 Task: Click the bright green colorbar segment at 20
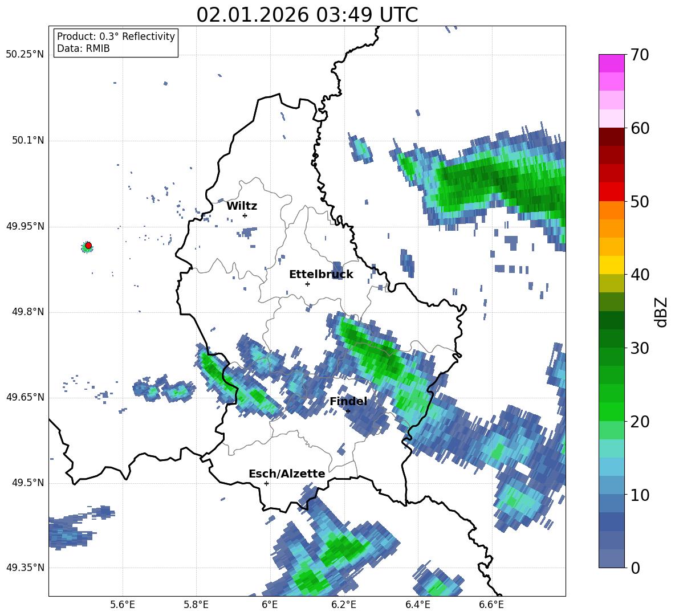click(x=611, y=412)
